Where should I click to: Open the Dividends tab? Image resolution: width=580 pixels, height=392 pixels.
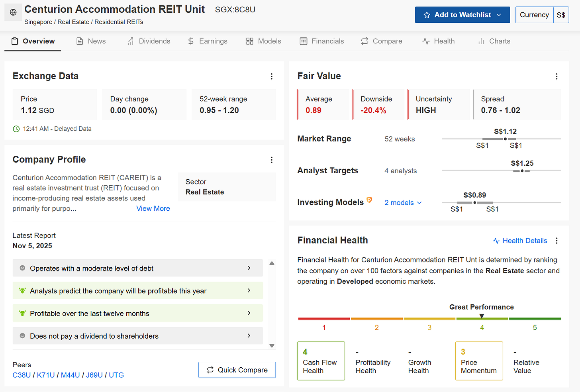tap(149, 41)
